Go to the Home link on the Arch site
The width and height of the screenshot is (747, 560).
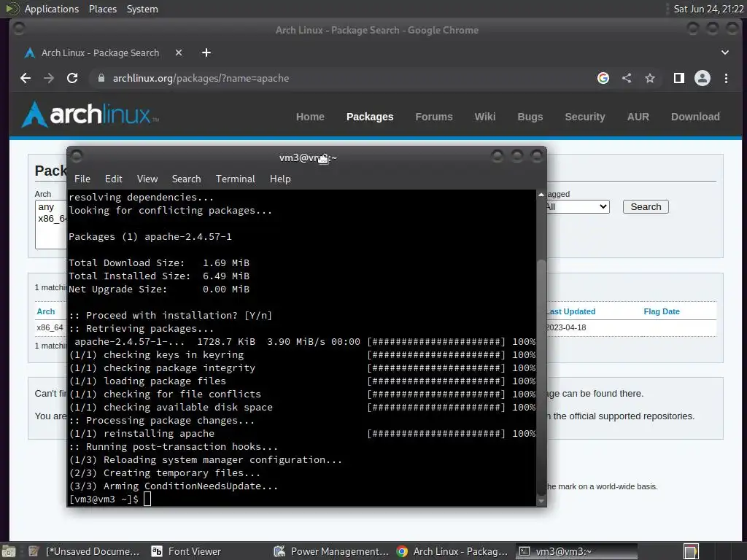(x=310, y=117)
